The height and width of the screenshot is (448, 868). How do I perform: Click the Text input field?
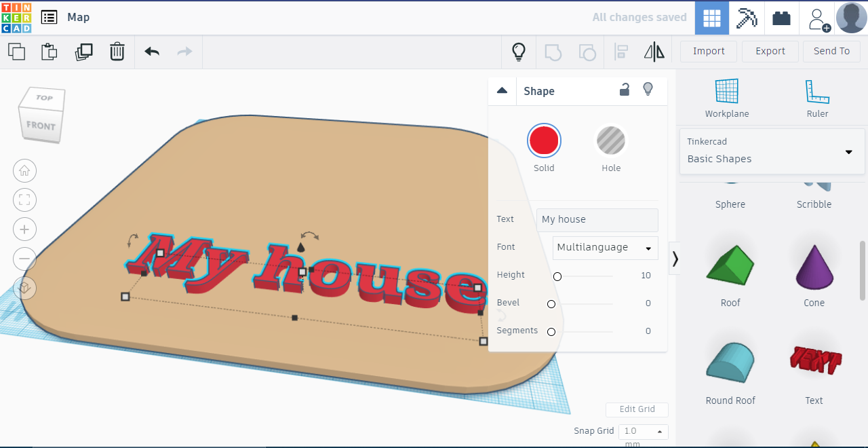point(597,220)
